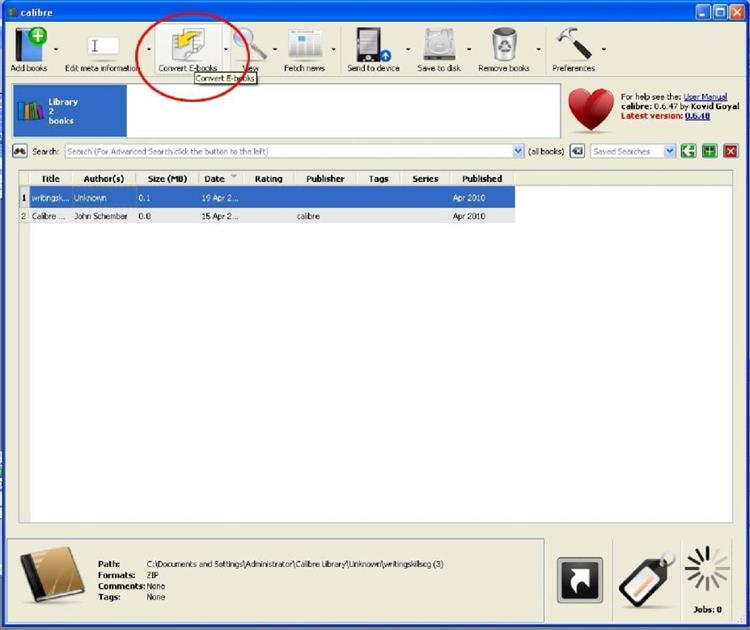
Task: Sort by the Rating column header
Action: click(268, 178)
